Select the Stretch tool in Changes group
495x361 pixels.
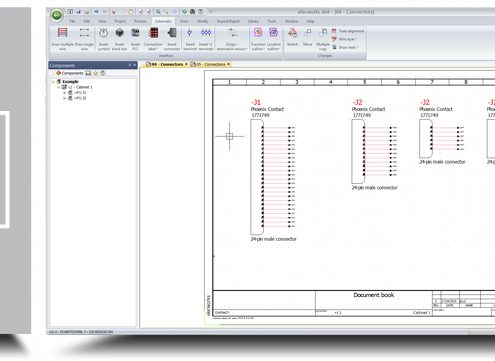pyautogui.click(x=292, y=37)
